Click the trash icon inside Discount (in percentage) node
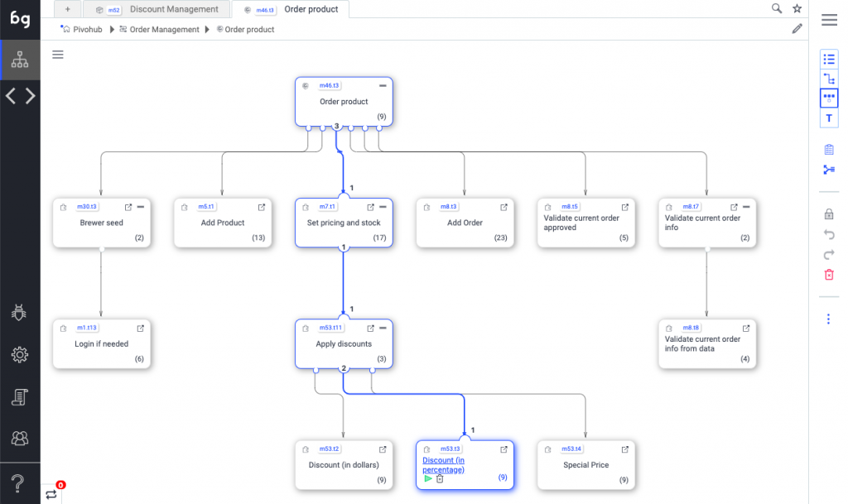Screen dimensions: 848x504 pyautogui.click(x=441, y=478)
